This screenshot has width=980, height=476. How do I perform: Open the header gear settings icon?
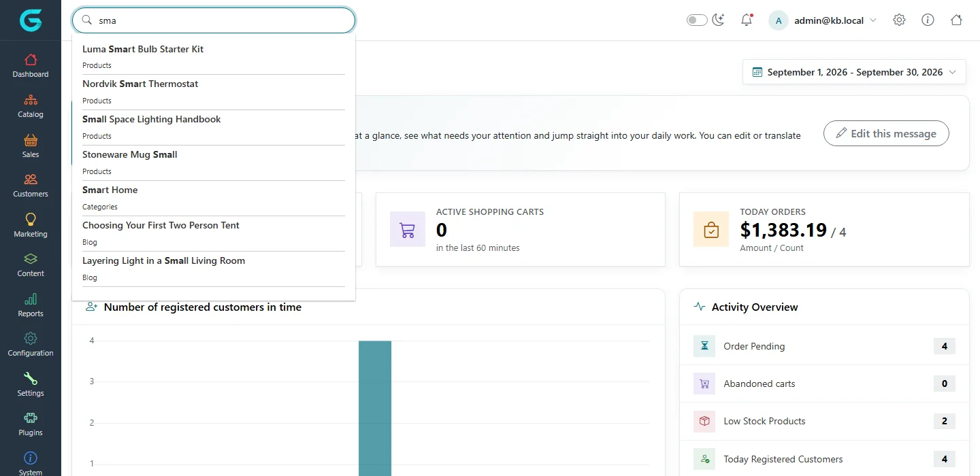[899, 20]
